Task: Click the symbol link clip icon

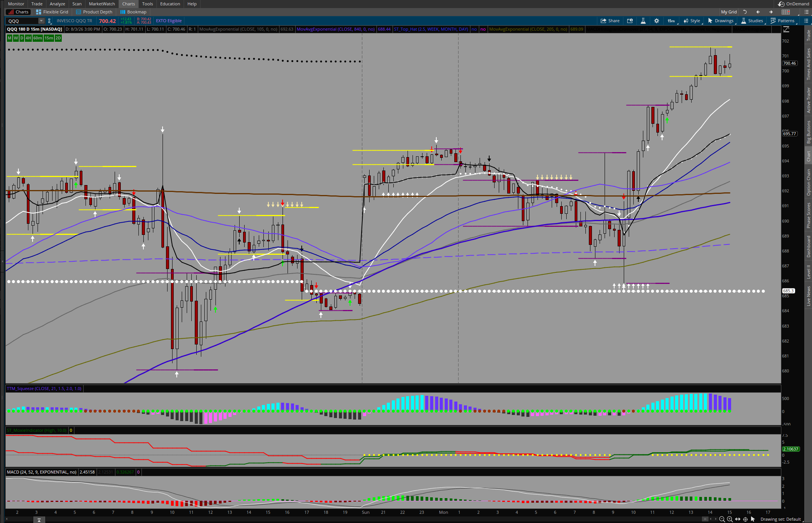Action: (49, 21)
